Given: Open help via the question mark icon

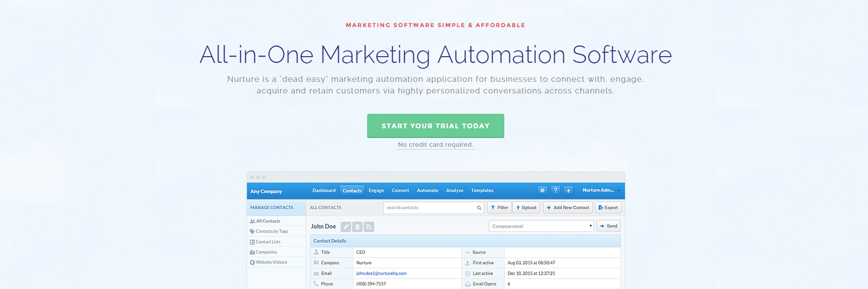Looking at the screenshot, I should (x=556, y=190).
